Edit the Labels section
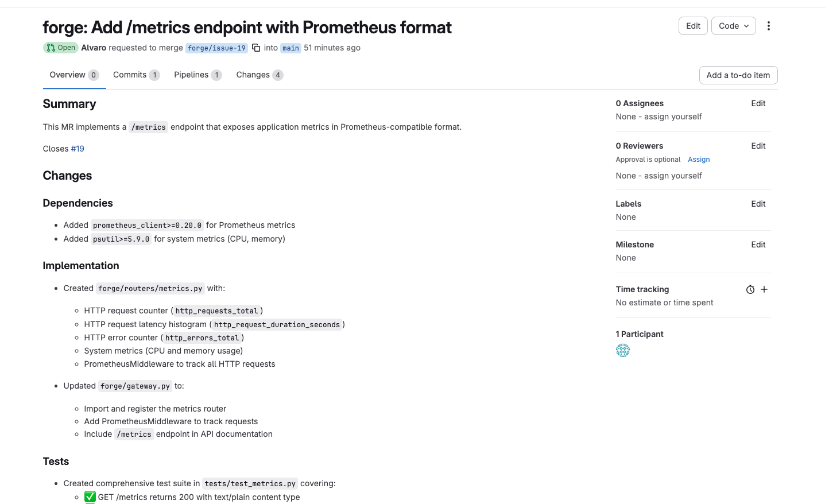Screen dimensions: 825x504 click(758, 204)
